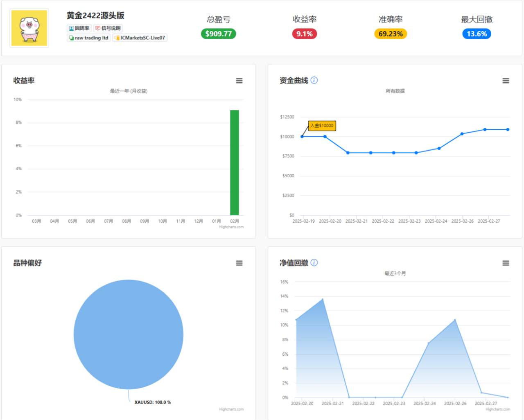
Task: Click Highcharts.com credit under 净值回撤 chart
Action: (x=498, y=409)
